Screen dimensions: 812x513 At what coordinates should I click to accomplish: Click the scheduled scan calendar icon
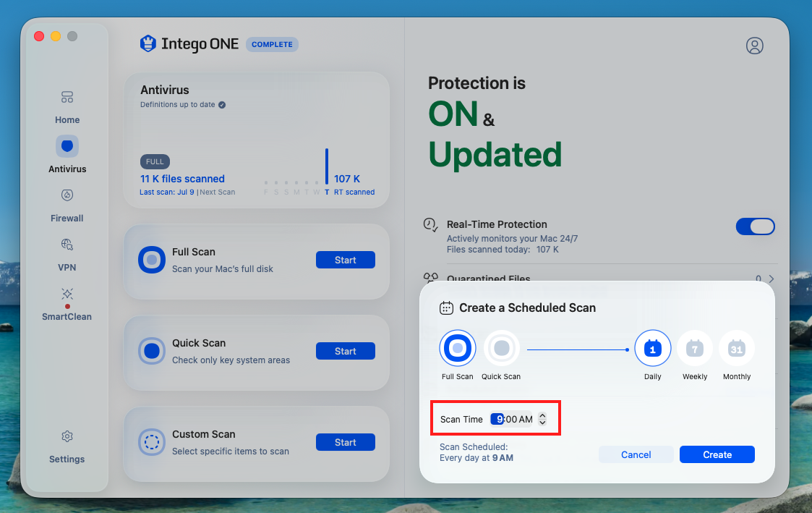[446, 308]
